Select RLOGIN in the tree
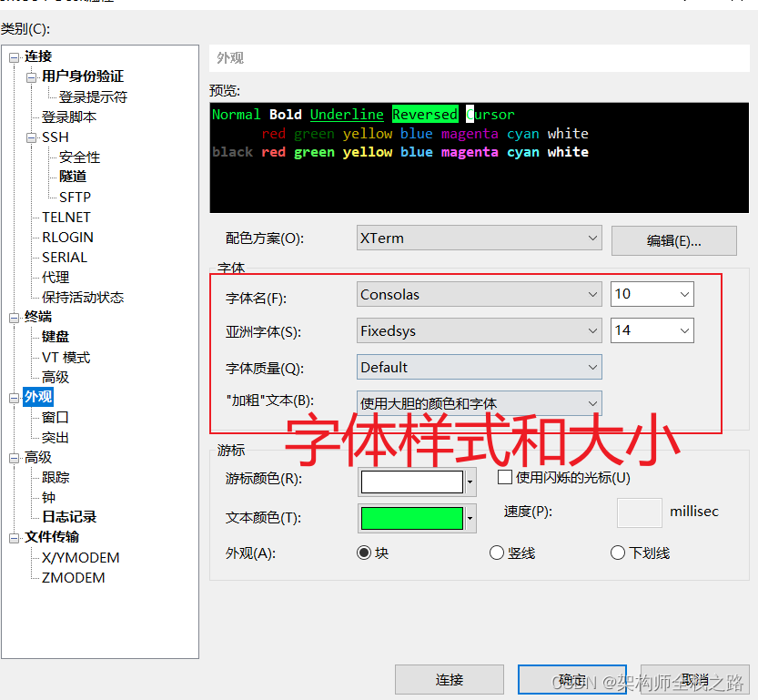This screenshot has width=758, height=700. point(67,238)
